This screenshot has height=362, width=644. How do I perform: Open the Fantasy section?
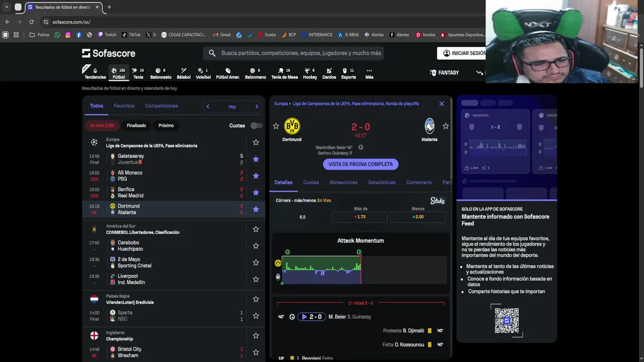444,73
